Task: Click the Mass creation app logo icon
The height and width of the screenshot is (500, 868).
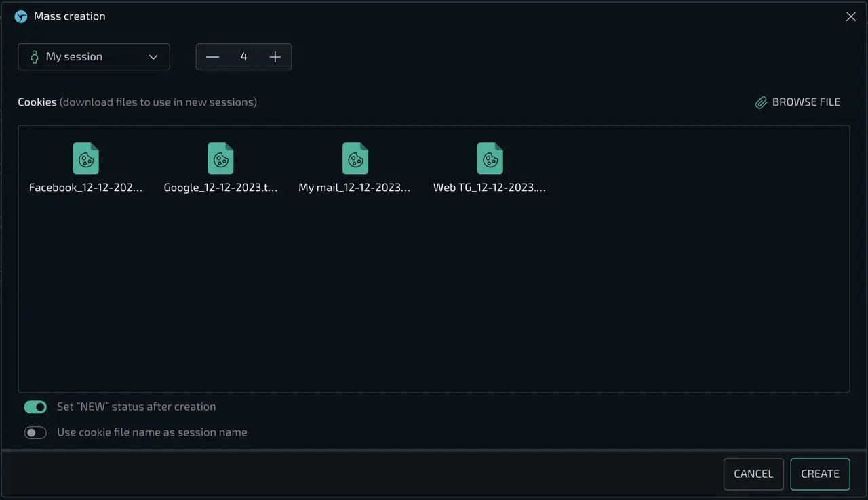Action: point(21,16)
